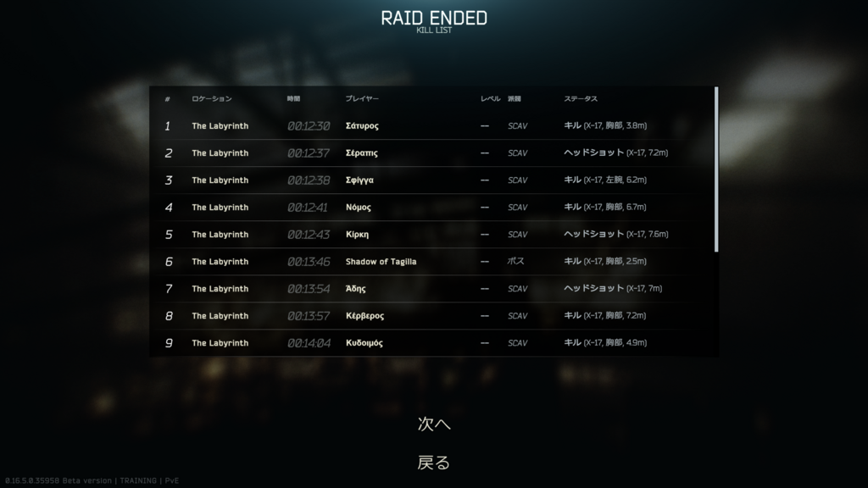Image resolution: width=868 pixels, height=488 pixels.
Task: Click the プレイヤー column header
Action: pyautogui.click(x=362, y=99)
